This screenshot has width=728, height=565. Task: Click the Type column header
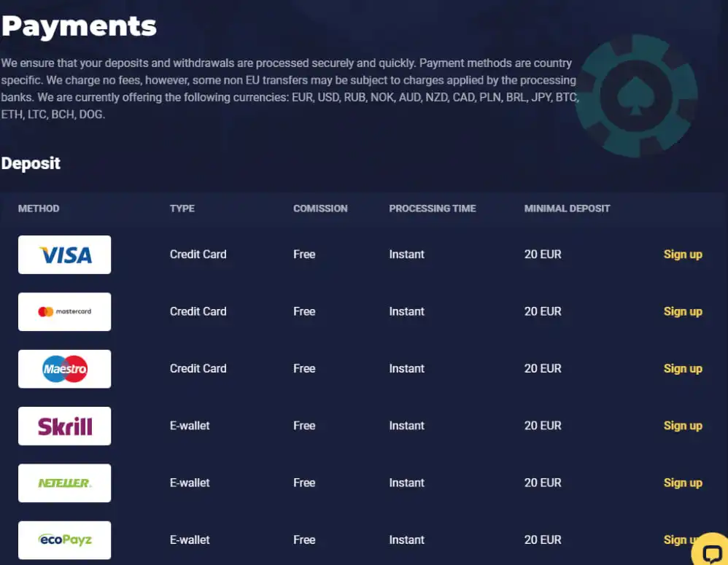pos(182,209)
